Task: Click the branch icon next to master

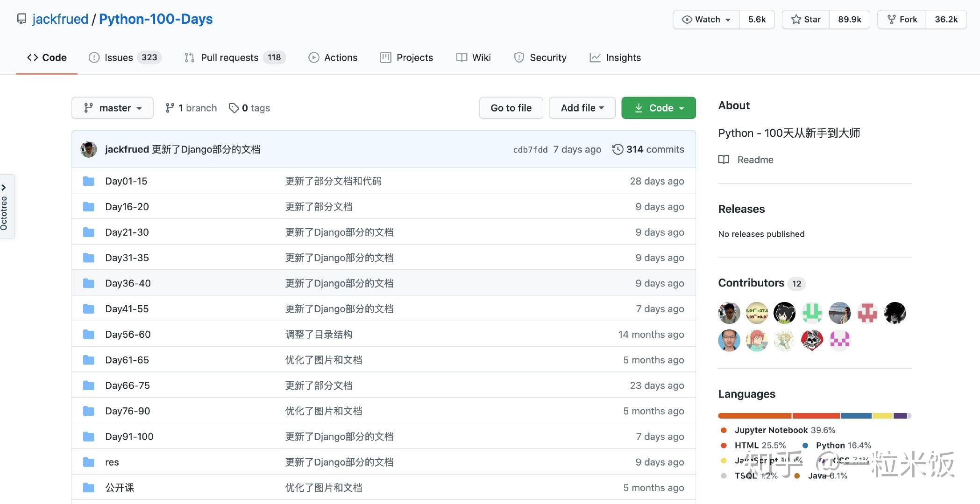Action: 169,107
